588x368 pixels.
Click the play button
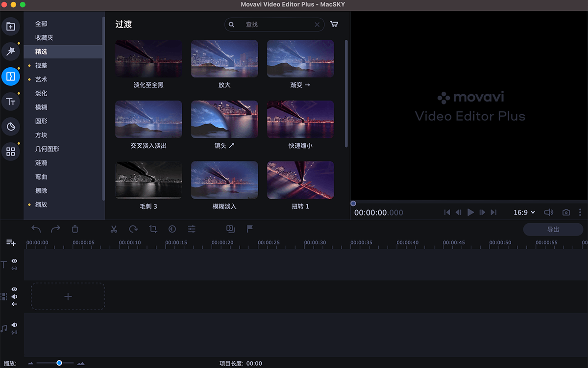pos(470,212)
